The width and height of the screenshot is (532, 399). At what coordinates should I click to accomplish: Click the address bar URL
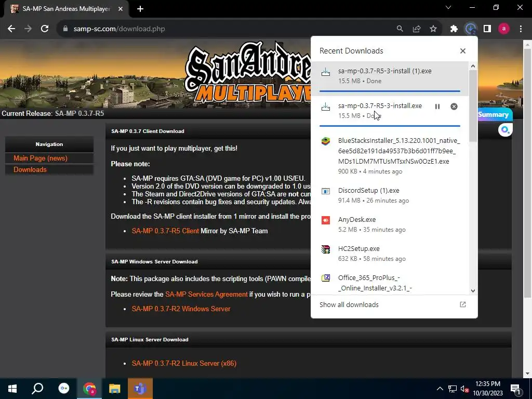pos(119,29)
